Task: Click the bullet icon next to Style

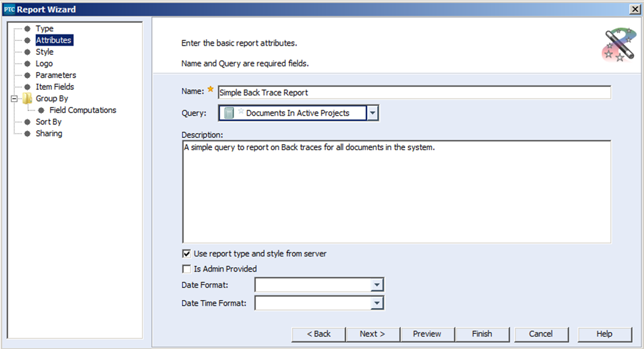Action: pos(27,52)
